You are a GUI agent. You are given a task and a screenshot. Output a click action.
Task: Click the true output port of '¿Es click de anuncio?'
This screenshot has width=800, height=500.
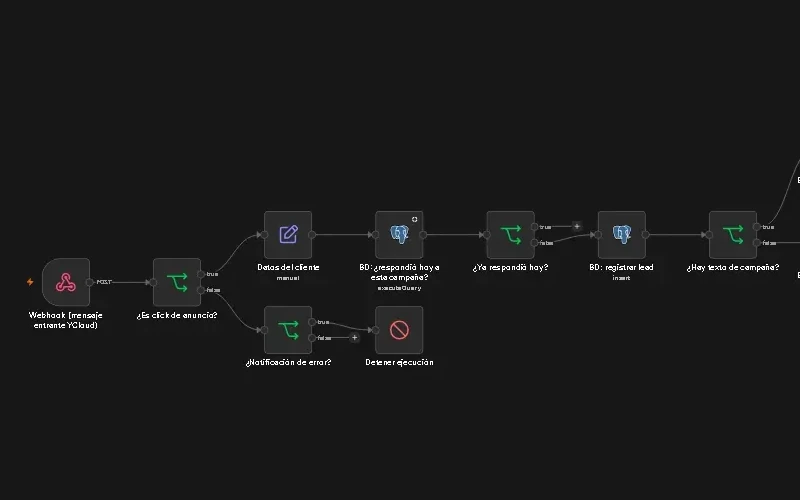(201, 274)
